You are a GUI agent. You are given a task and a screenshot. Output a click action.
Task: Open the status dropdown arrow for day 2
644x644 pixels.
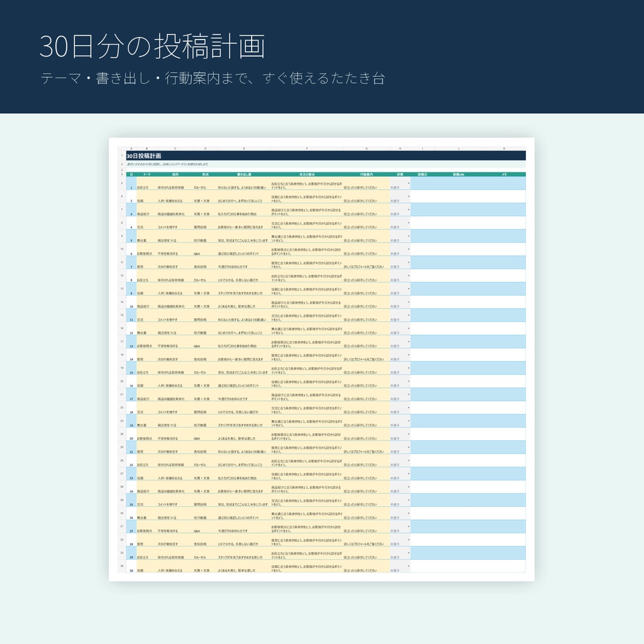(x=408, y=197)
